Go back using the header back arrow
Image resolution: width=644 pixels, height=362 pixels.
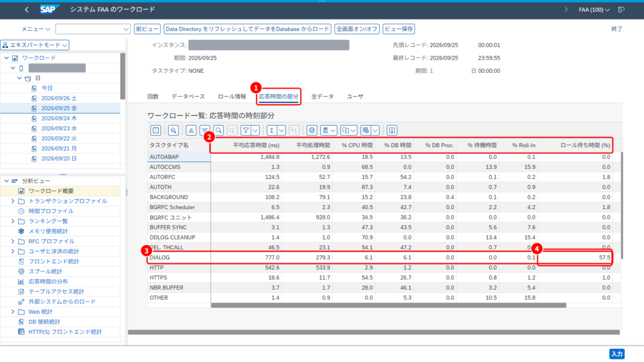(26, 9)
